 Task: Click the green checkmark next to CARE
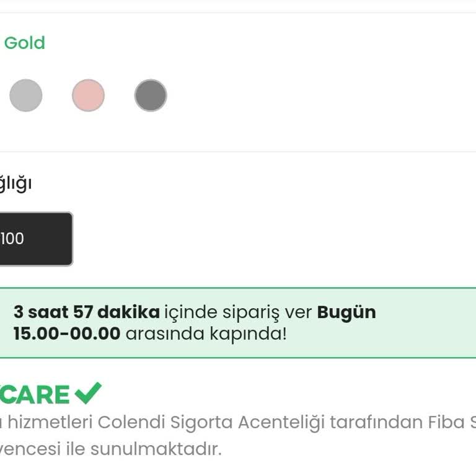[88, 393]
